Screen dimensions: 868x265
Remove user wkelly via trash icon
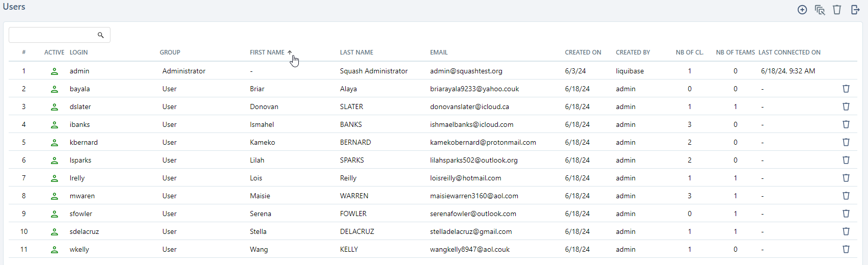click(x=846, y=249)
